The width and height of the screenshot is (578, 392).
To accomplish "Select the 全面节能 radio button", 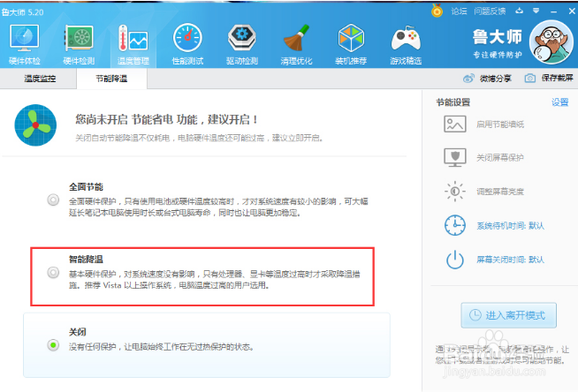I will pos(53,200).
